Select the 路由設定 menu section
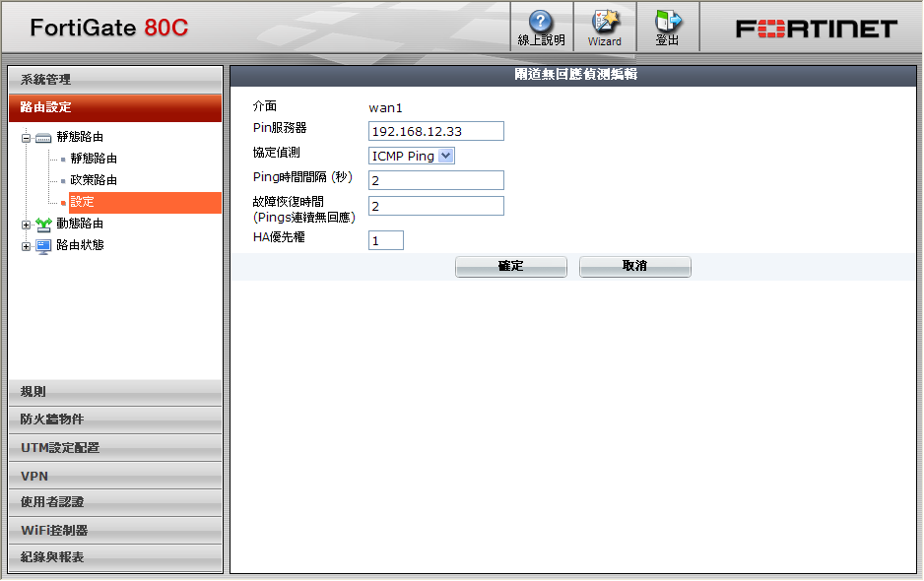924x581 pixels. 115,107
